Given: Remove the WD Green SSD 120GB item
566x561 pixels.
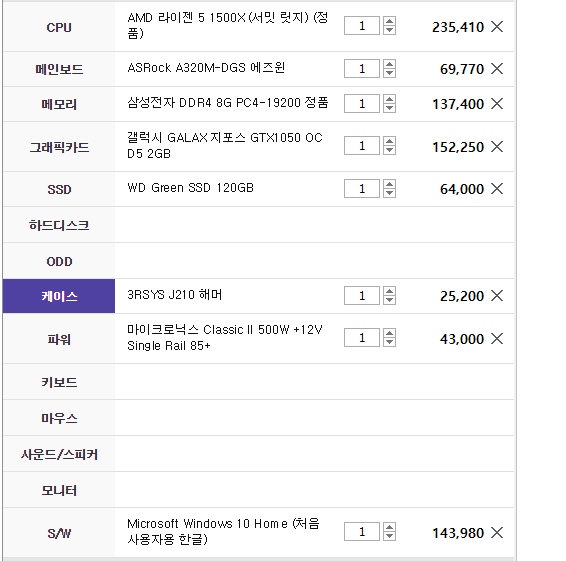Looking at the screenshot, I should click(x=497, y=188).
